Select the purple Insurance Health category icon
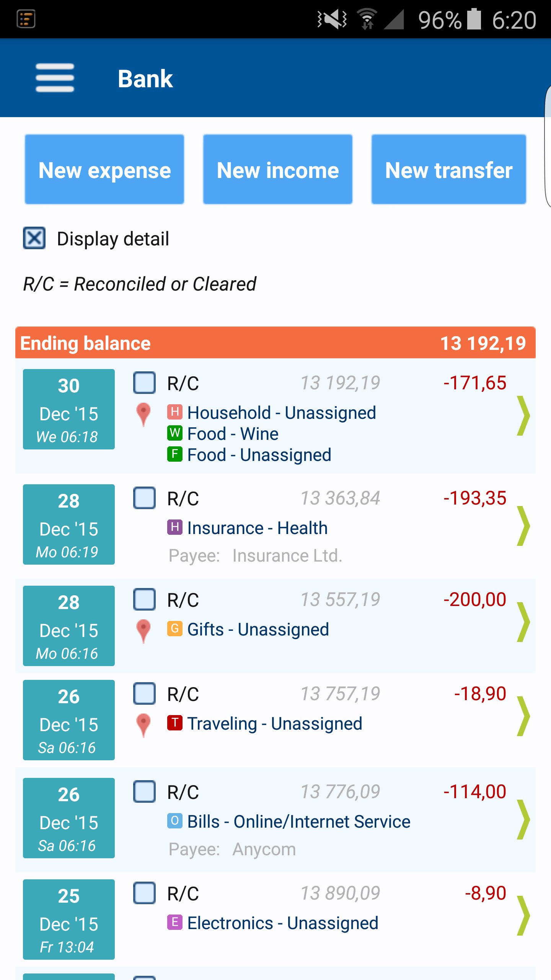This screenshot has width=551, height=980. (x=174, y=527)
